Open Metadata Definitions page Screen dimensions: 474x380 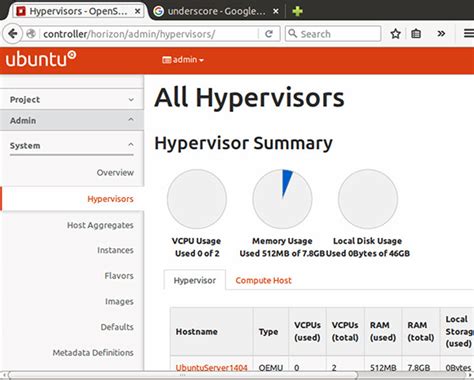point(93,353)
